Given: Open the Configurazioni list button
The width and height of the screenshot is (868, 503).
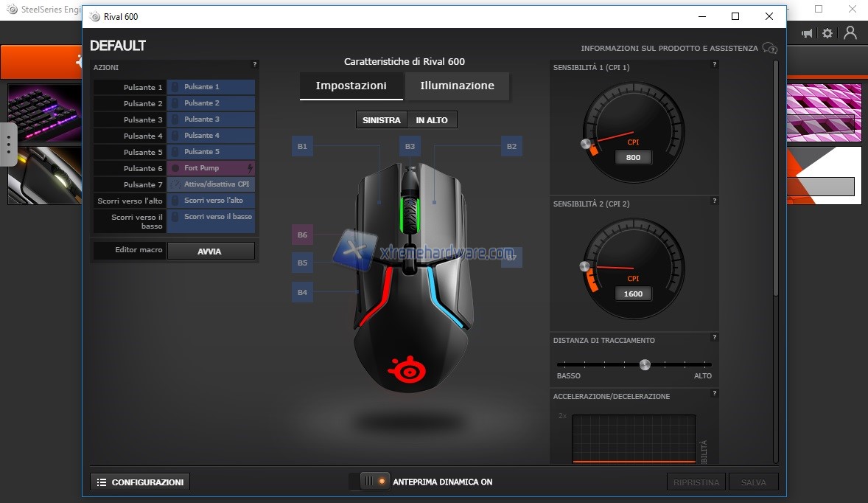Looking at the screenshot, I should tap(140, 482).
